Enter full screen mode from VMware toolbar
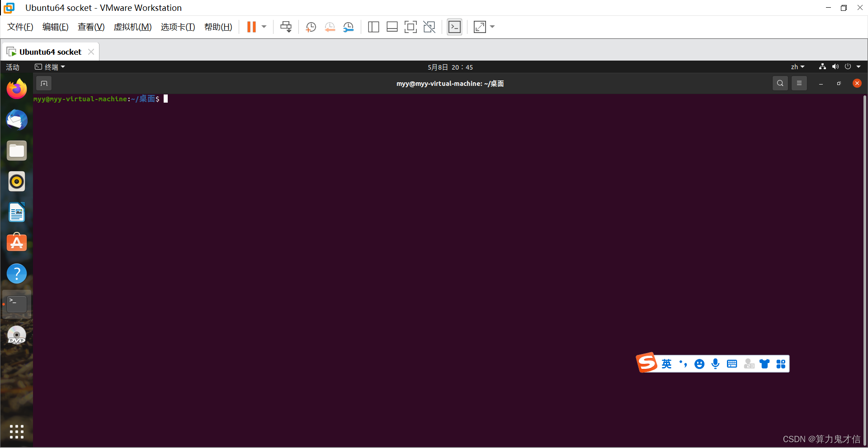 point(480,27)
